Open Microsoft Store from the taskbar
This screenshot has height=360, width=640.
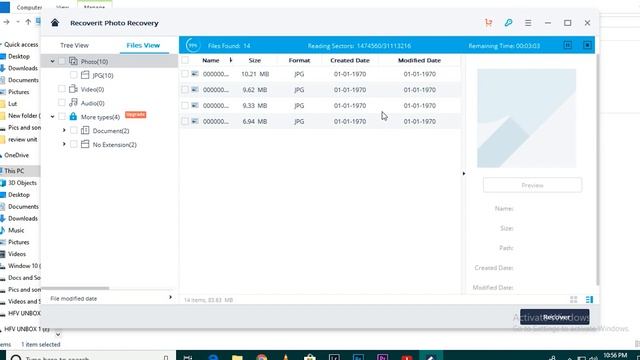tap(310, 357)
